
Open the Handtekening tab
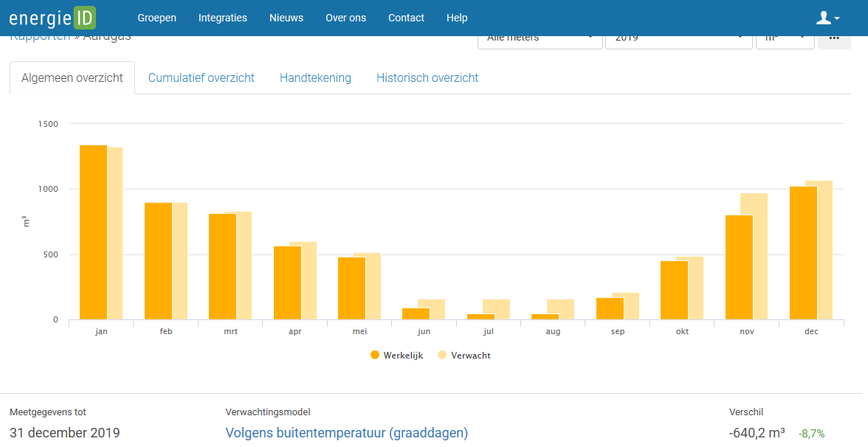315,78
